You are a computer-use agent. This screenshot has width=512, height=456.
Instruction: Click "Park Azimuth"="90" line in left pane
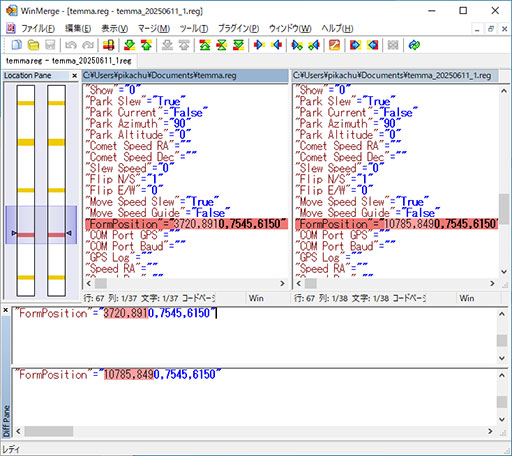[x=138, y=124]
